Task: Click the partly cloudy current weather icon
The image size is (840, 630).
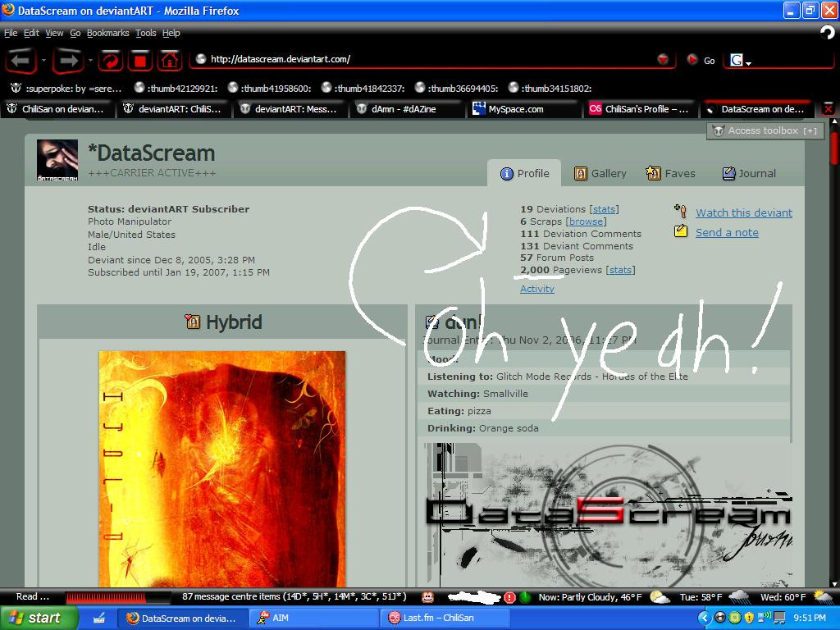Action: pos(660,597)
